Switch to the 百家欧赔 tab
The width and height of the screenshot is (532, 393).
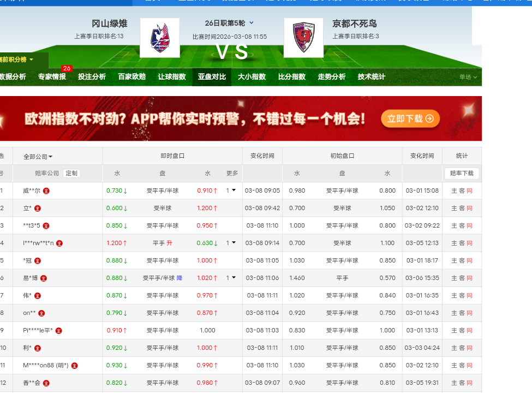(x=132, y=77)
